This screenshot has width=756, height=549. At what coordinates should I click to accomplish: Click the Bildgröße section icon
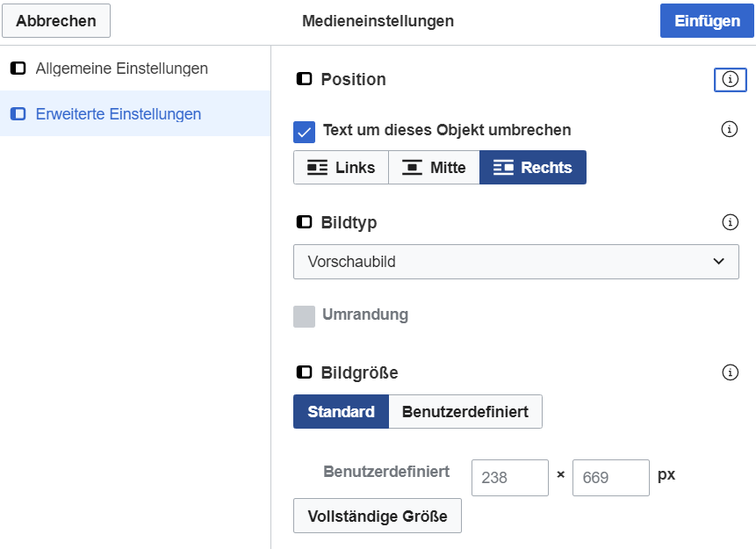(x=304, y=372)
